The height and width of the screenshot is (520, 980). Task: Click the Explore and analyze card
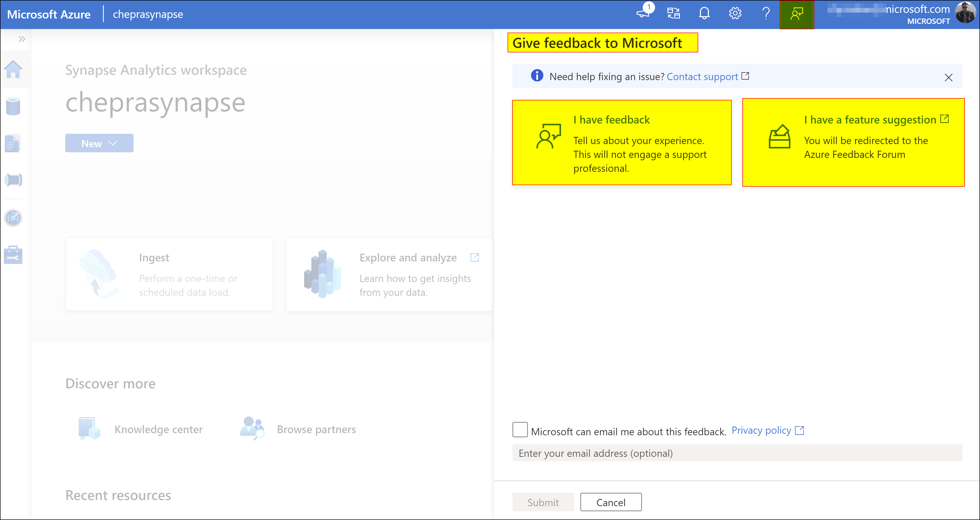click(390, 274)
